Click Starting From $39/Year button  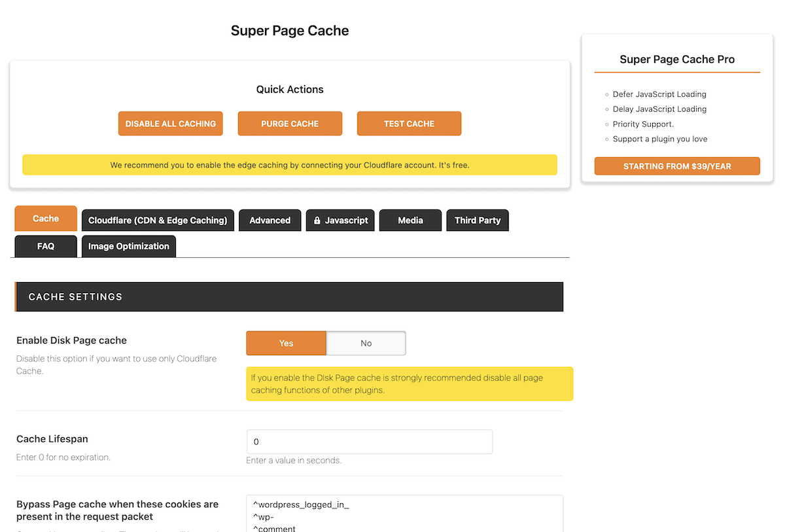coord(677,166)
